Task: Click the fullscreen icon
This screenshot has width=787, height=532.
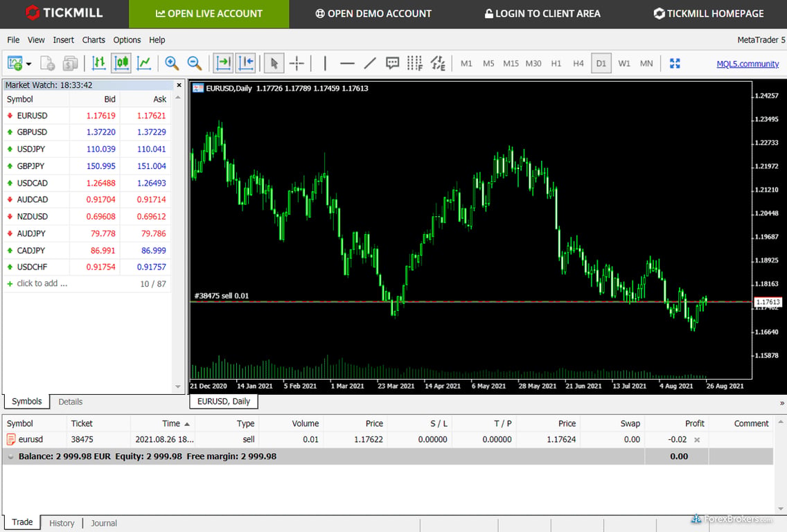Action: coord(675,63)
